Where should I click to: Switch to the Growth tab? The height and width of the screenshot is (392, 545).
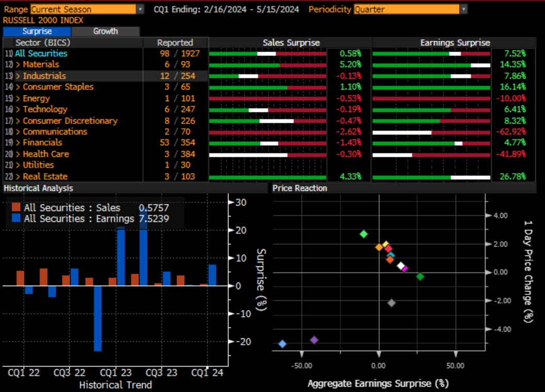point(106,31)
